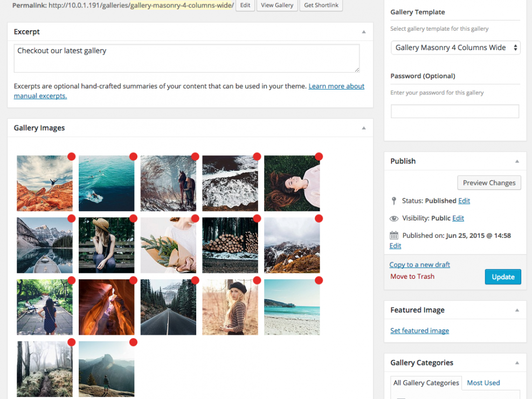Viewport: 532px width, 399px height.
Task: Click the Update button
Action: (503, 277)
